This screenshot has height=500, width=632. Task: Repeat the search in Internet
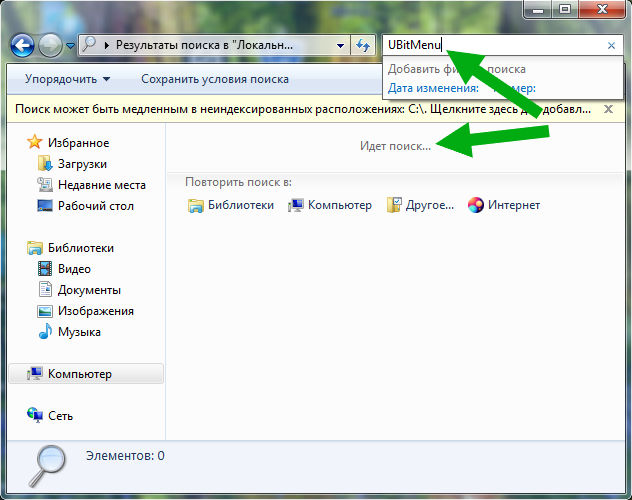point(504,205)
